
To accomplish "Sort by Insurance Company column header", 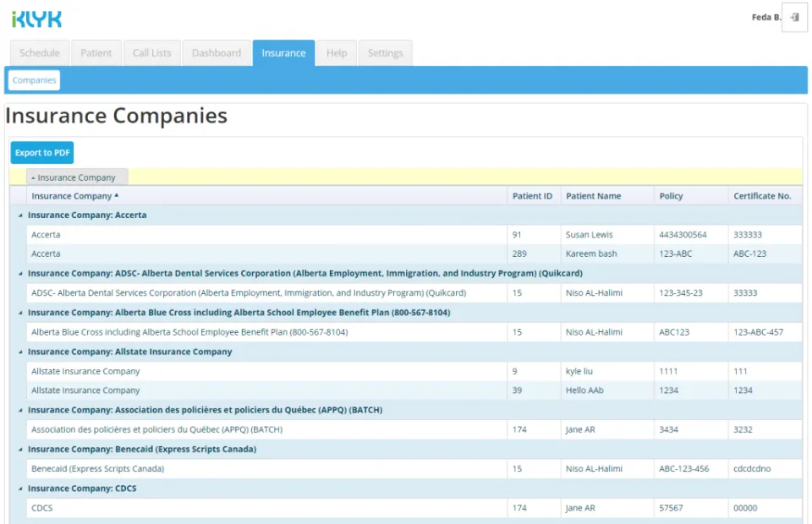I will pos(75,196).
